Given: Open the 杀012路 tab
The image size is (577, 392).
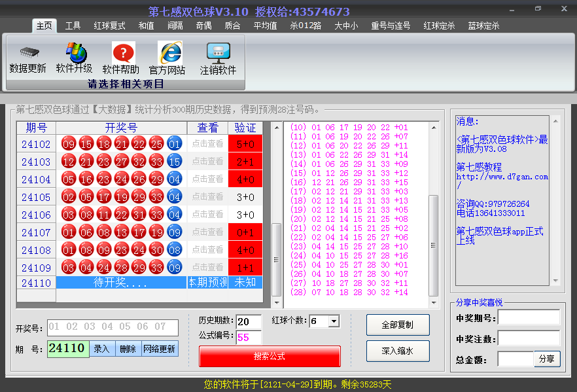Looking at the screenshot, I should click(x=306, y=26).
